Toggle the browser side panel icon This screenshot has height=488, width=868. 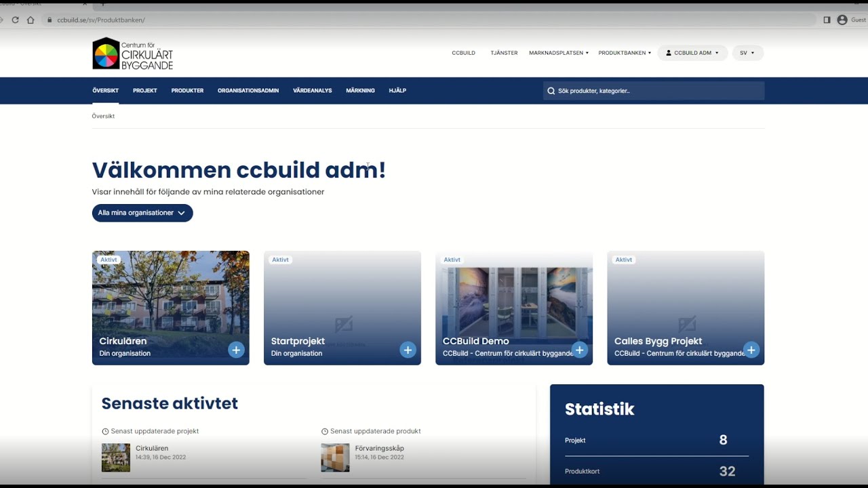click(827, 20)
